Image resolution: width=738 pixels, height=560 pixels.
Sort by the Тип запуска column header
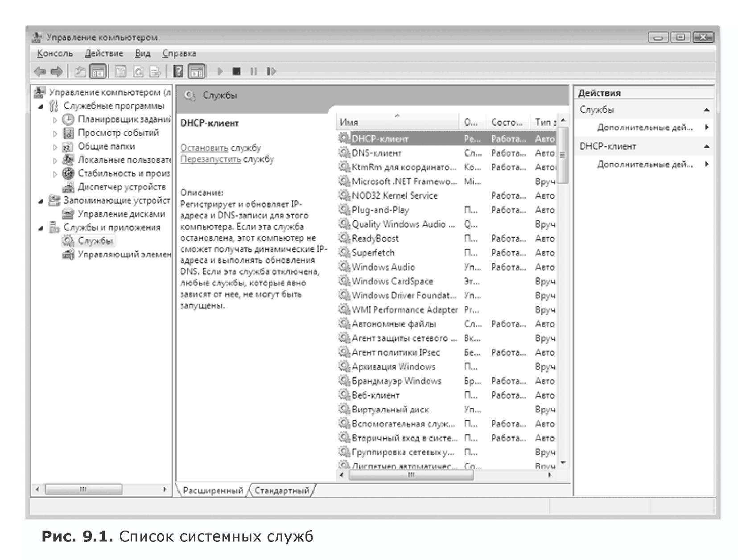[x=544, y=122]
